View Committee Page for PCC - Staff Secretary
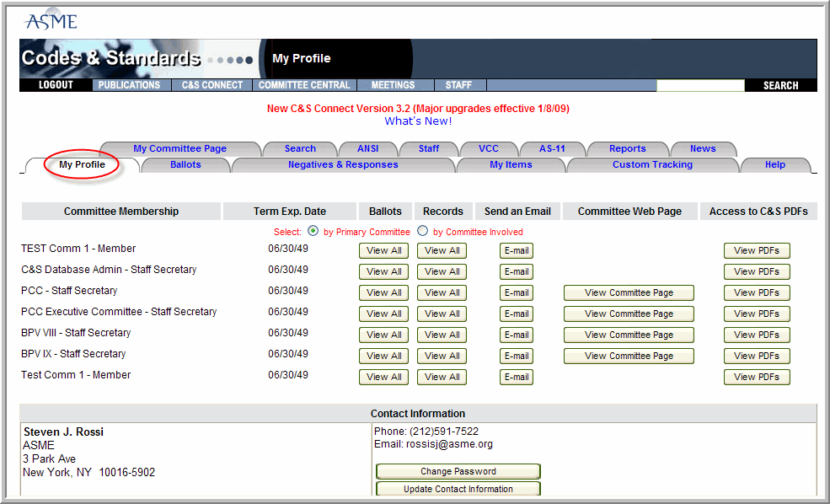The width and height of the screenshot is (830, 504). pos(629,292)
